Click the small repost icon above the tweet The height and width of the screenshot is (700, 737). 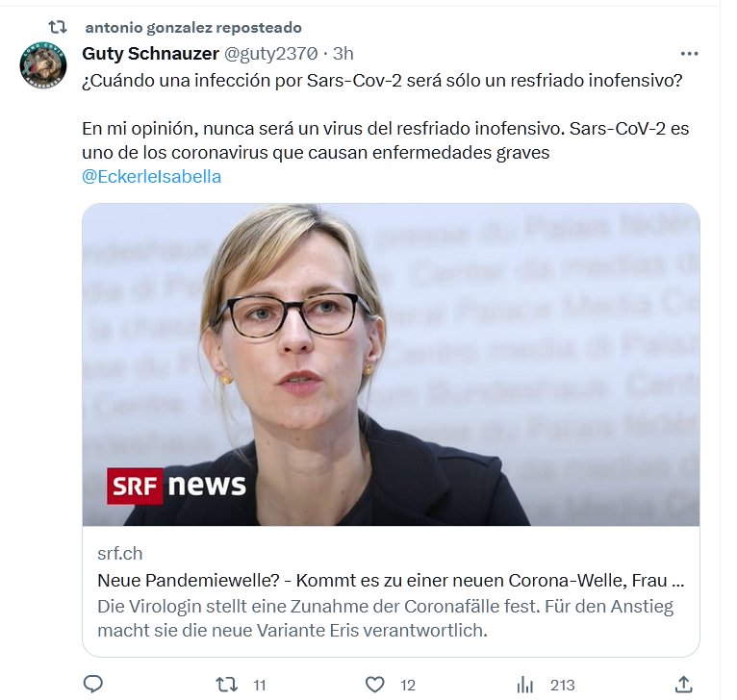pos(59,28)
